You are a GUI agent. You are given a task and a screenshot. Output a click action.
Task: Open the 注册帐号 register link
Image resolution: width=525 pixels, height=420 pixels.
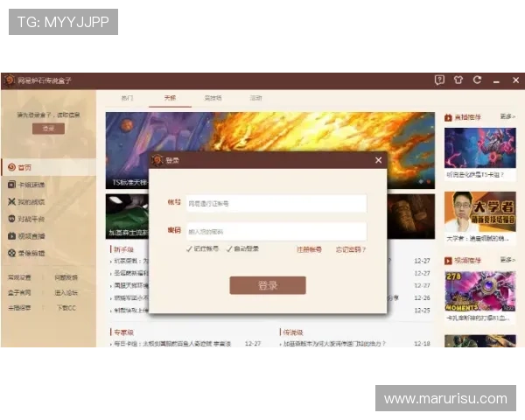point(309,249)
